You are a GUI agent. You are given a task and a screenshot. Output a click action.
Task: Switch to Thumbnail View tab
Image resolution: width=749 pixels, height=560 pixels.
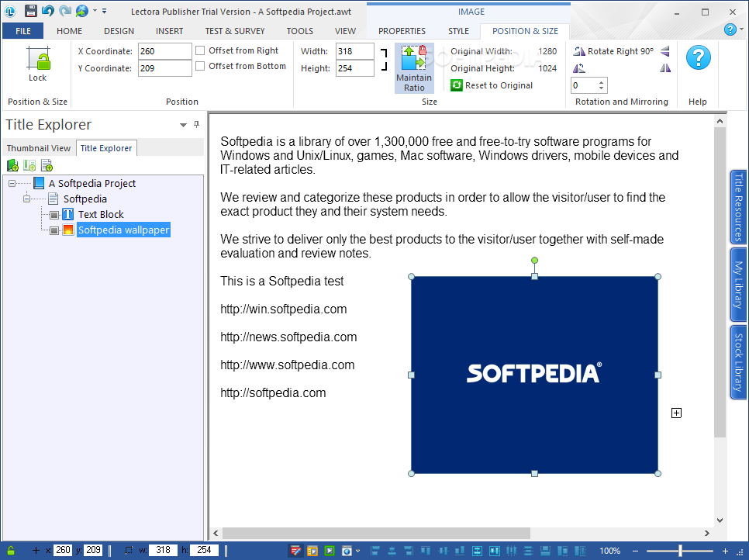tap(38, 148)
